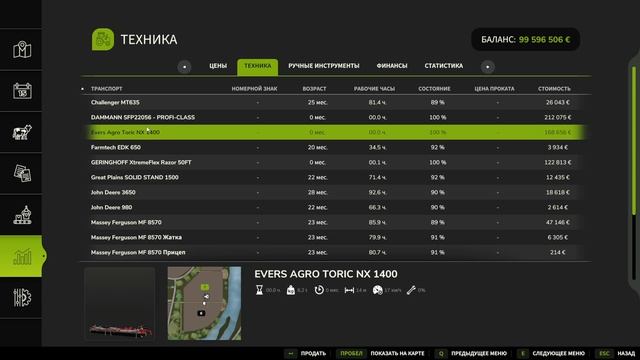Viewport: 640px width, 360px height.
Task: Sort by the Возраст column header
Action: coord(314,89)
